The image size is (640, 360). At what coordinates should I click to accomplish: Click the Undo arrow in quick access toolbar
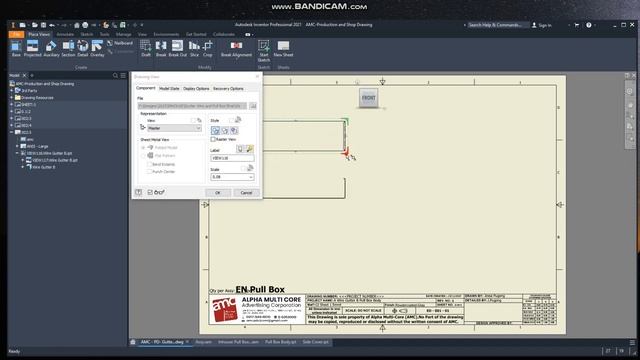pos(52,25)
